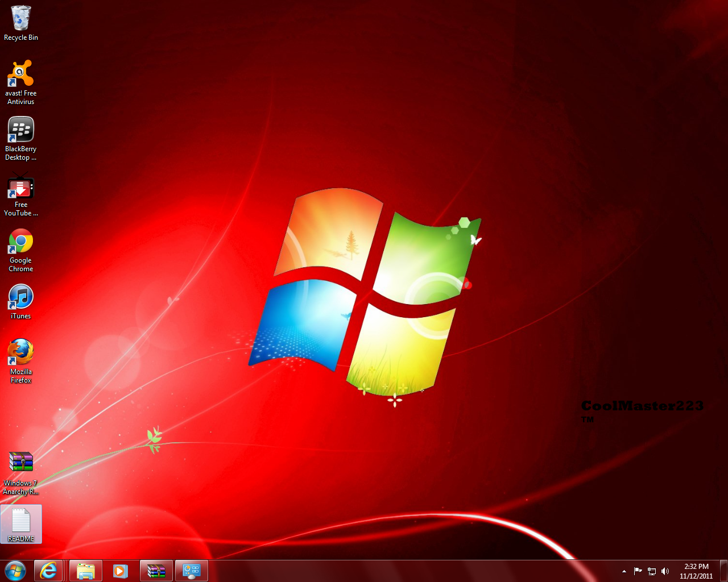The width and height of the screenshot is (728, 582).
Task: Launch Internet Explorer from the taskbar
Action: coord(49,570)
